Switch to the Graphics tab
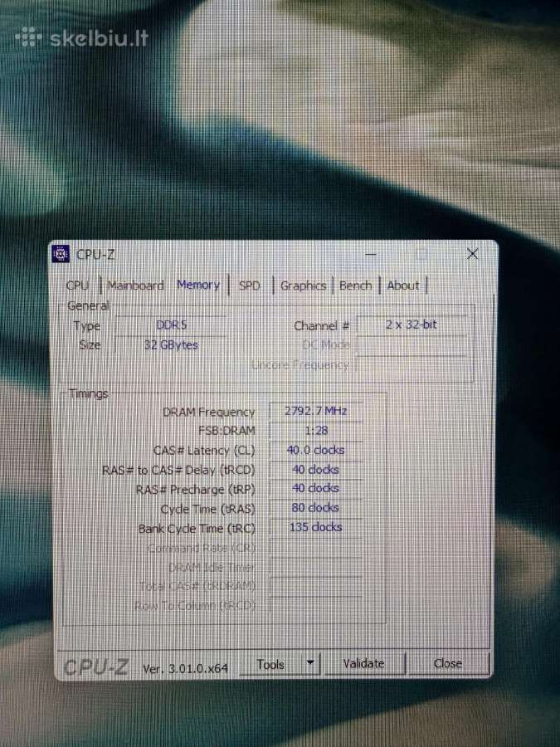This screenshot has width=560, height=747. (303, 286)
